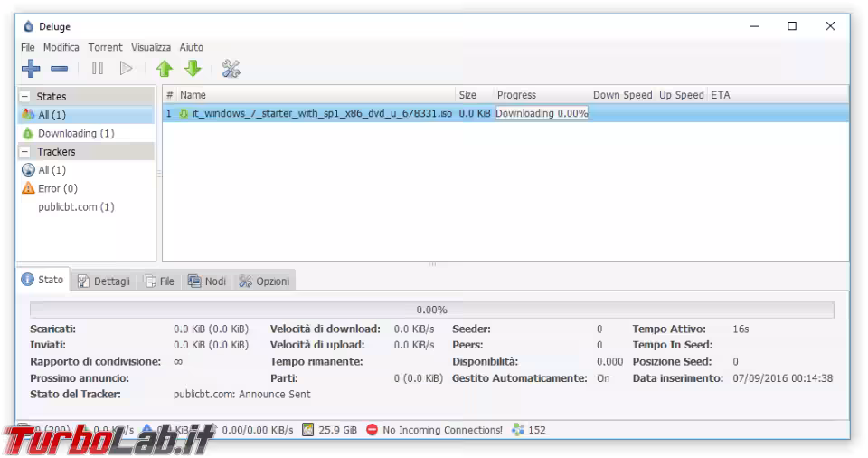Open the Modifica menu
The image size is (868, 458).
point(61,47)
